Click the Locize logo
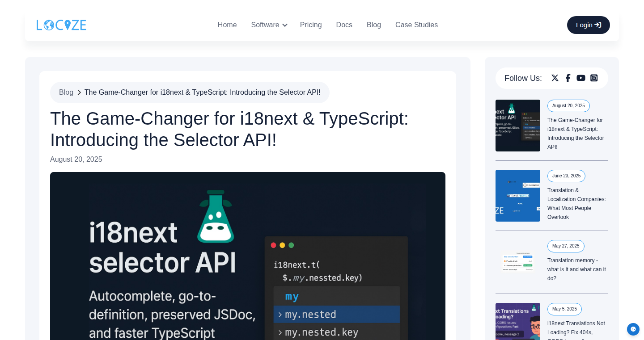 [61, 25]
